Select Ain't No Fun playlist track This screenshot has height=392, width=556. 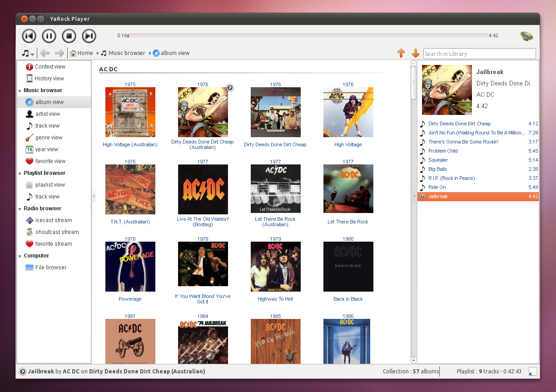[x=478, y=133]
